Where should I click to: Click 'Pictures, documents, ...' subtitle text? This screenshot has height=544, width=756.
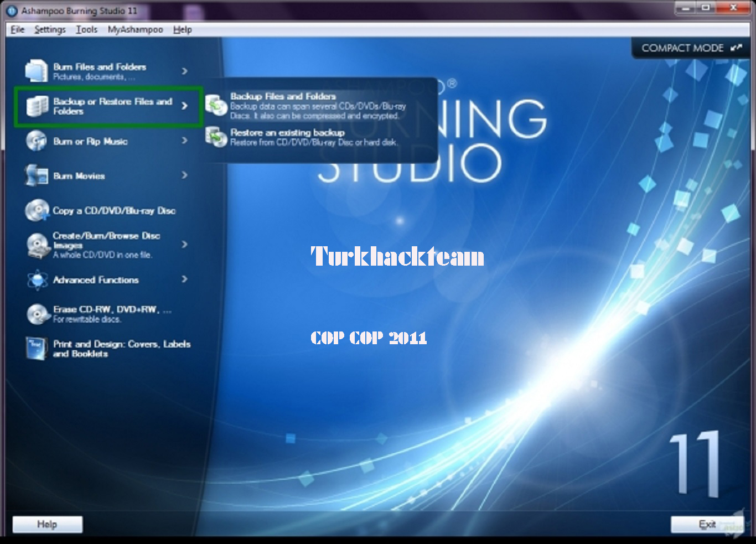[94, 77]
